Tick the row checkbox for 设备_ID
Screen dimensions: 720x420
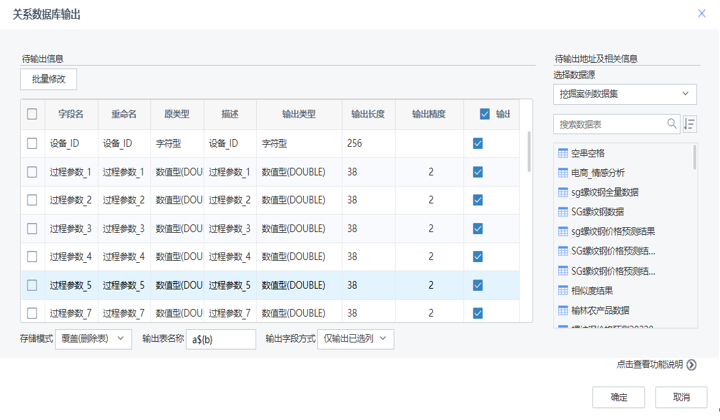[33, 144]
